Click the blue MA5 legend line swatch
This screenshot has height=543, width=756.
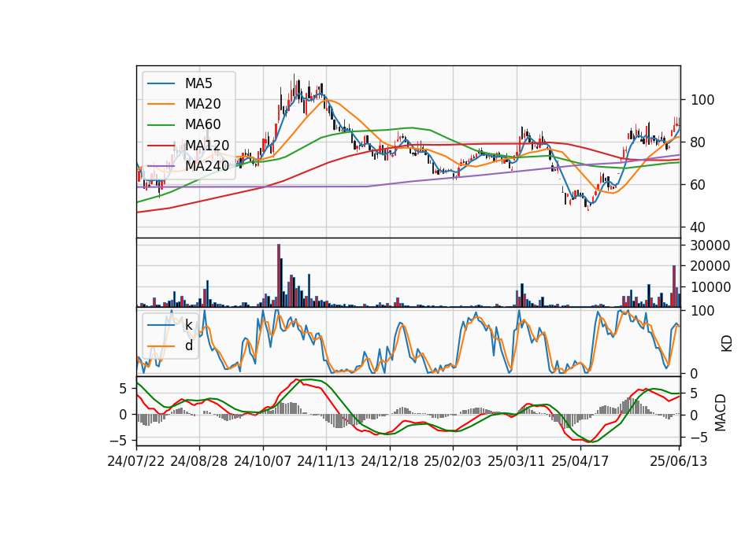tap(161, 83)
